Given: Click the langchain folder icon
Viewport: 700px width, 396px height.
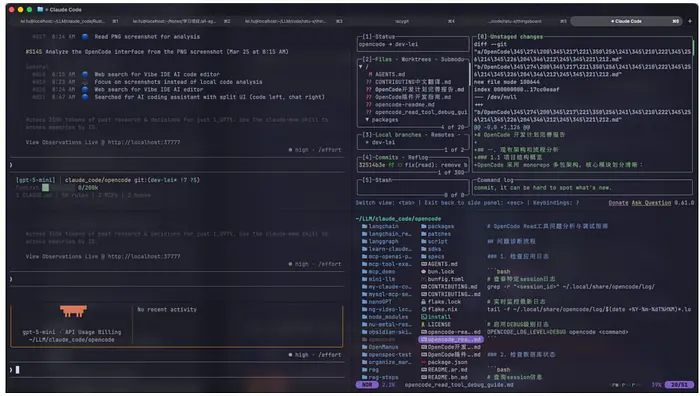Looking at the screenshot, I should click(364, 226).
